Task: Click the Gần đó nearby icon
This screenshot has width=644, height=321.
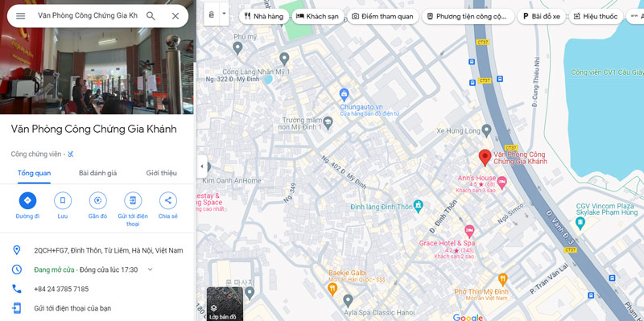Action: 97,200
